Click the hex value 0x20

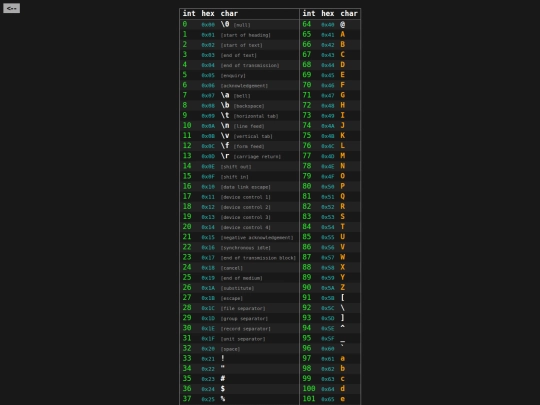(208, 349)
